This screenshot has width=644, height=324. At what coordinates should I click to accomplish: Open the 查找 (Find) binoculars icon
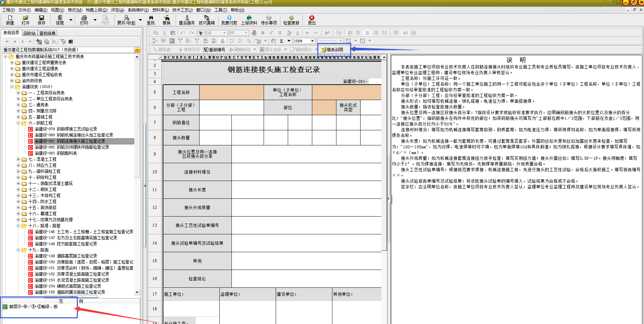tap(151, 20)
